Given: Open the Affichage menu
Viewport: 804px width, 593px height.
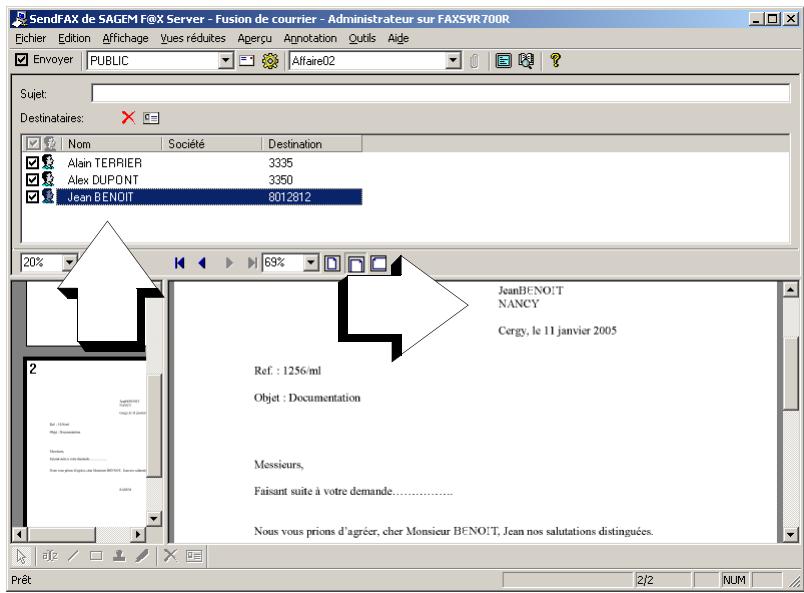Looking at the screenshot, I should pos(125,38).
